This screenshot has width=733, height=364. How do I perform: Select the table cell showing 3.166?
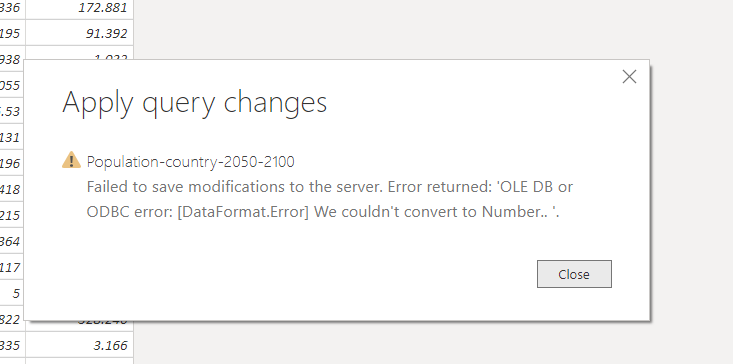click(x=79, y=345)
